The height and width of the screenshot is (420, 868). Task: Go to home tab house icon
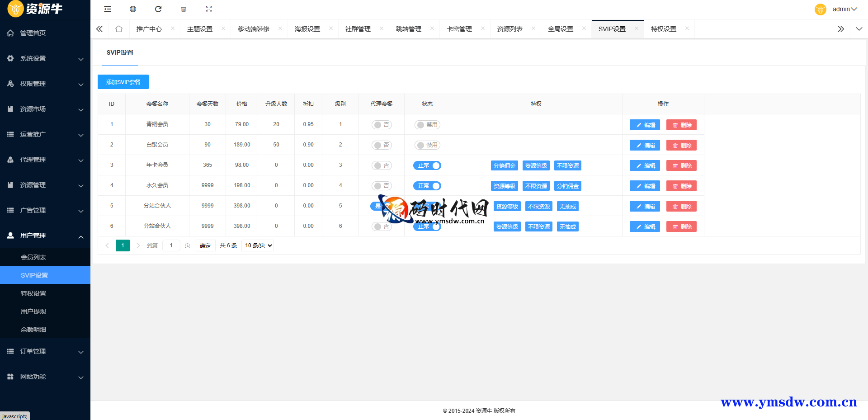coord(119,29)
